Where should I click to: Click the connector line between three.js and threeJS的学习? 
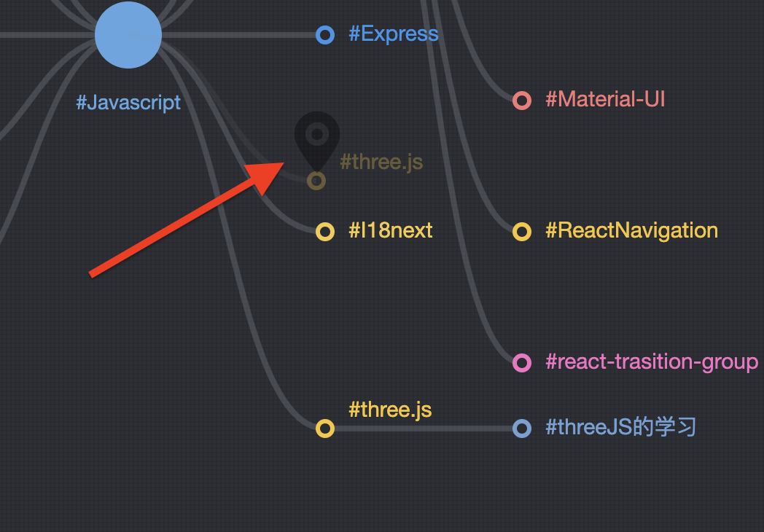[424, 429]
